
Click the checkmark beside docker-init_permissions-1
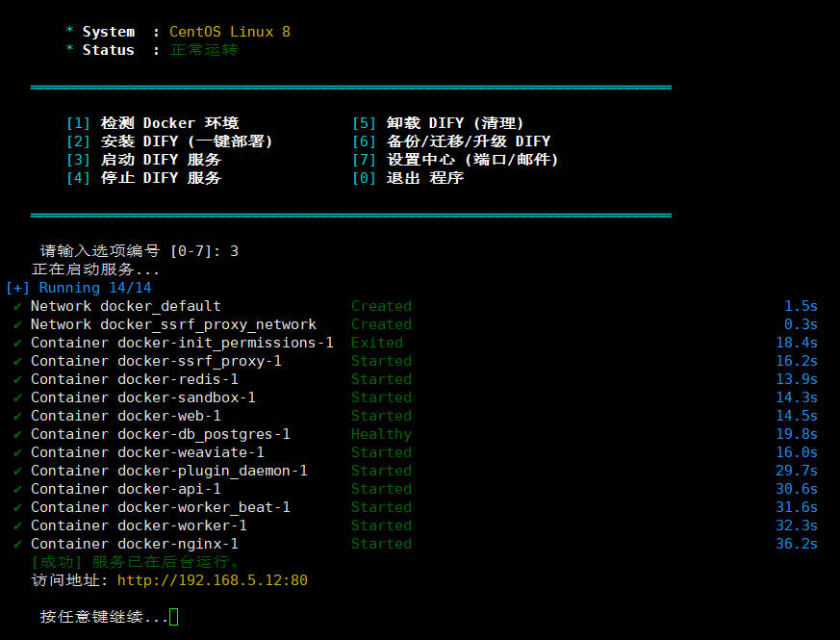tap(17, 343)
